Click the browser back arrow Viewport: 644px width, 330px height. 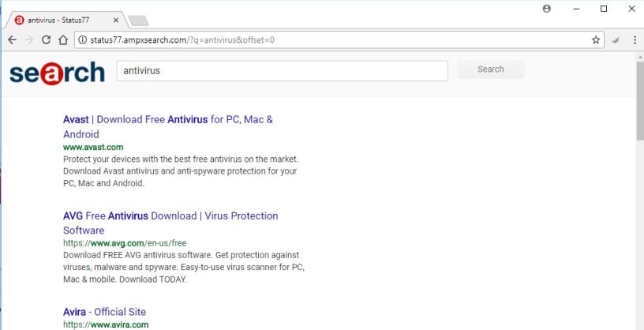[12, 39]
